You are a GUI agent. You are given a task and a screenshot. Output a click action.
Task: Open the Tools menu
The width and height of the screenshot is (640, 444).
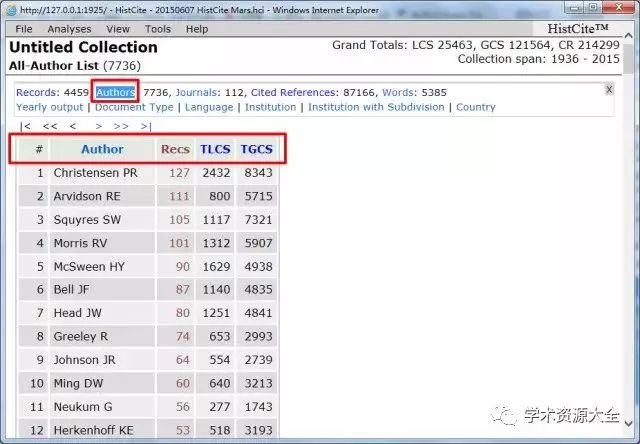[158, 29]
